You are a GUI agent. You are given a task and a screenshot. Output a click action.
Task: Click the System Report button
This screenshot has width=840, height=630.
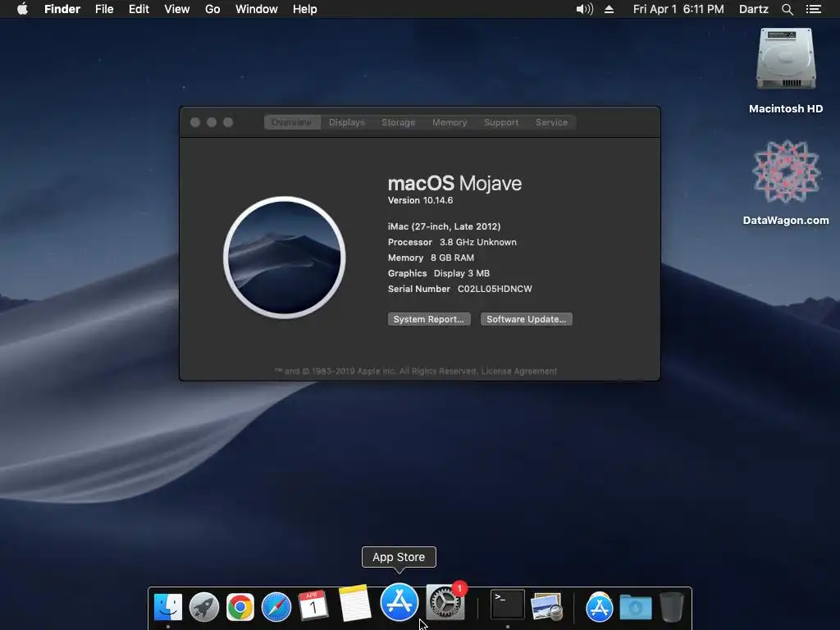[429, 319]
